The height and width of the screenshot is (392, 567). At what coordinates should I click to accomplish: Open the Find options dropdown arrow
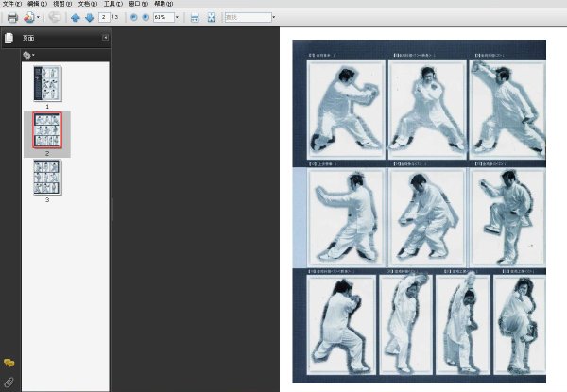coord(274,17)
